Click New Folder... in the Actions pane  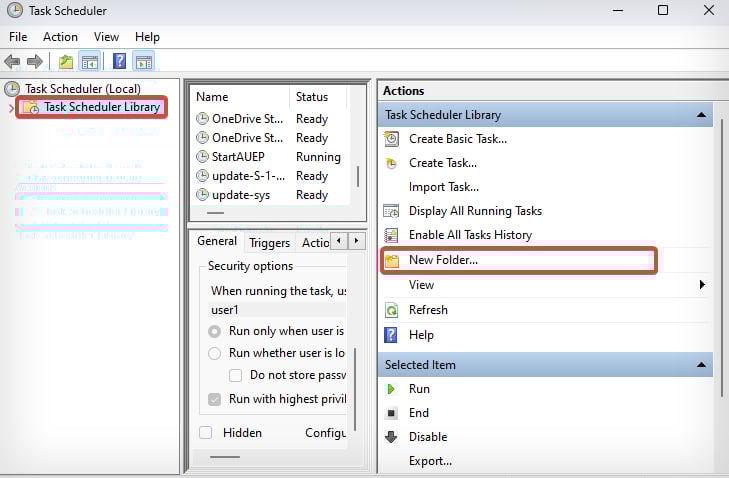444,260
